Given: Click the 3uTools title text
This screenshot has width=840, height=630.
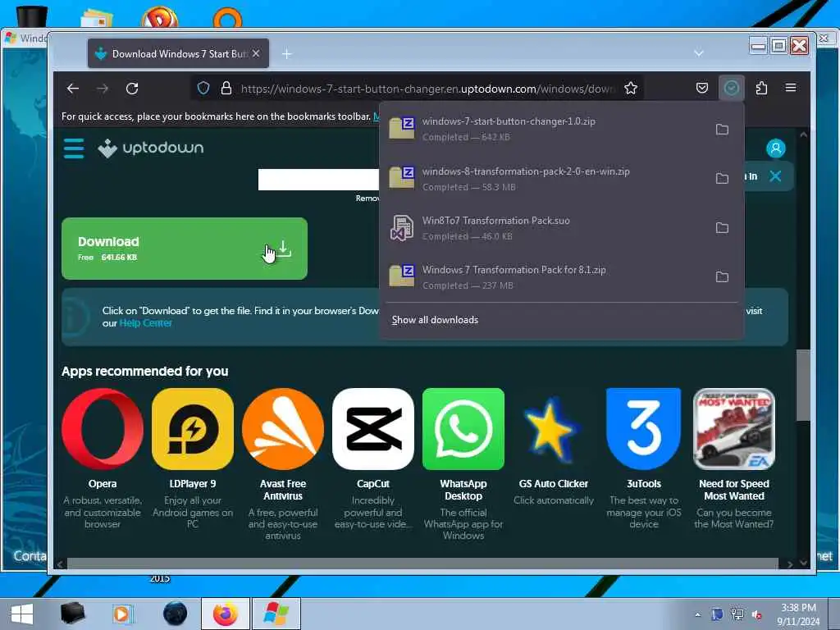Looking at the screenshot, I should tap(644, 484).
